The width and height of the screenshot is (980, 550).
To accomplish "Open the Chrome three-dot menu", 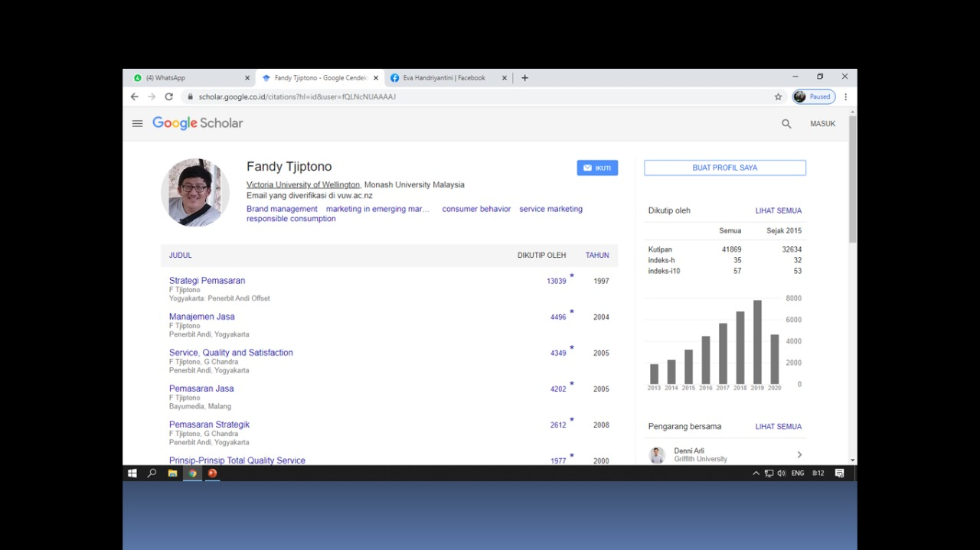I will click(845, 97).
